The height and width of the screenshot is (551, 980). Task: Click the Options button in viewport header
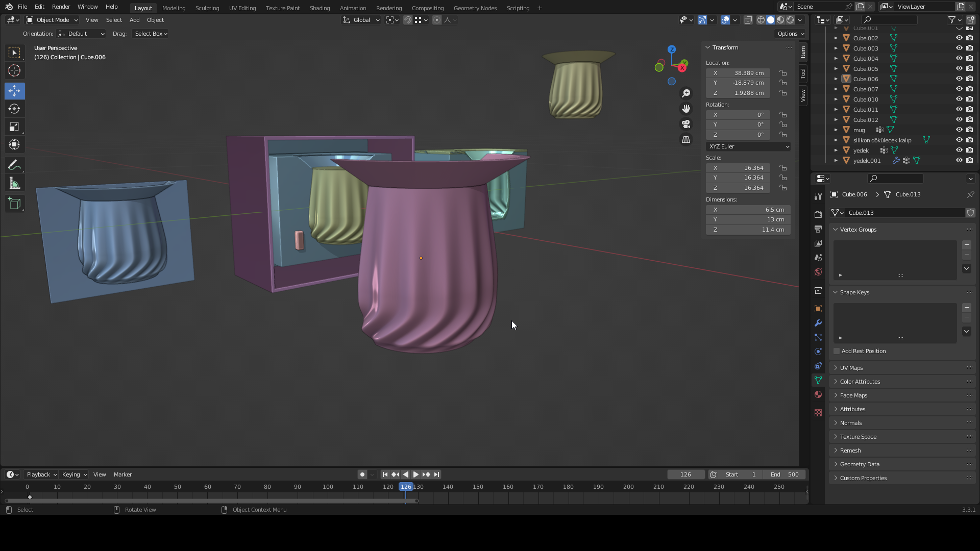click(x=791, y=34)
